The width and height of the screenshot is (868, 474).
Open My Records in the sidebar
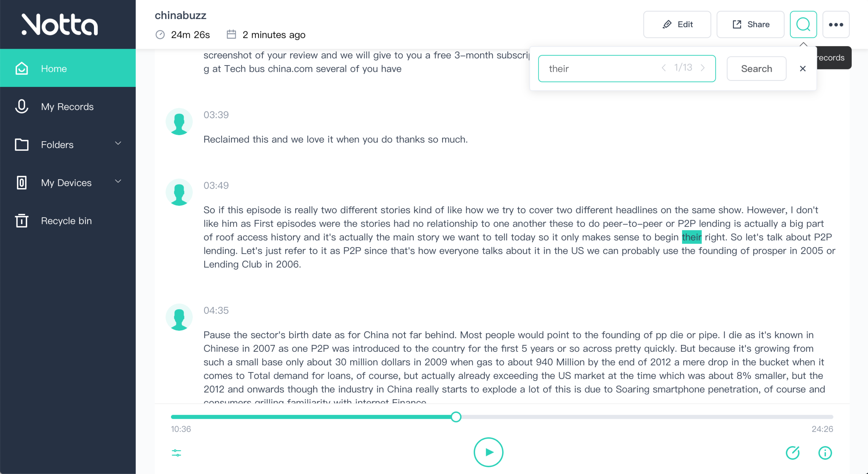click(67, 107)
